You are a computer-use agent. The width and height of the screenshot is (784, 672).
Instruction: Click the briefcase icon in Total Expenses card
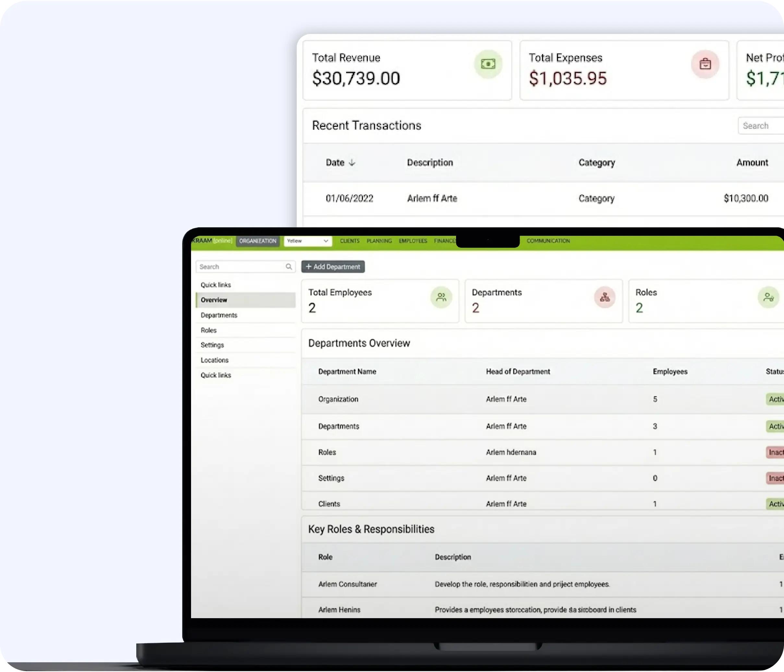pyautogui.click(x=705, y=64)
